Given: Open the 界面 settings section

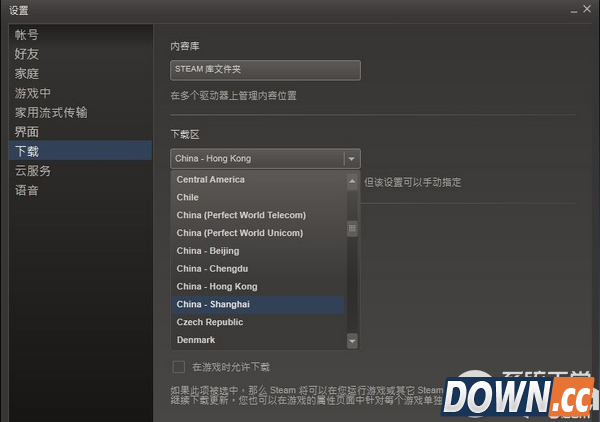Looking at the screenshot, I should [x=80, y=132].
